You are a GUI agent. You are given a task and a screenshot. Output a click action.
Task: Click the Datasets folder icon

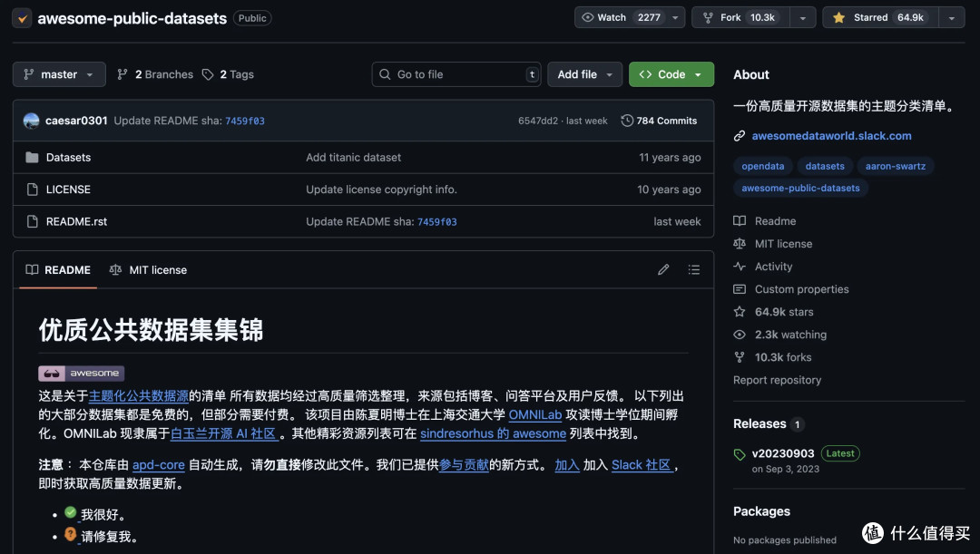32,158
